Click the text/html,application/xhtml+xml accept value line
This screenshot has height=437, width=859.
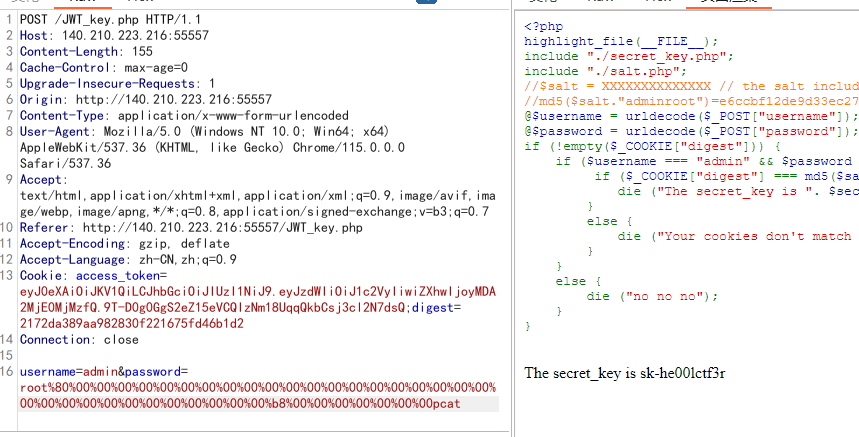point(258,196)
